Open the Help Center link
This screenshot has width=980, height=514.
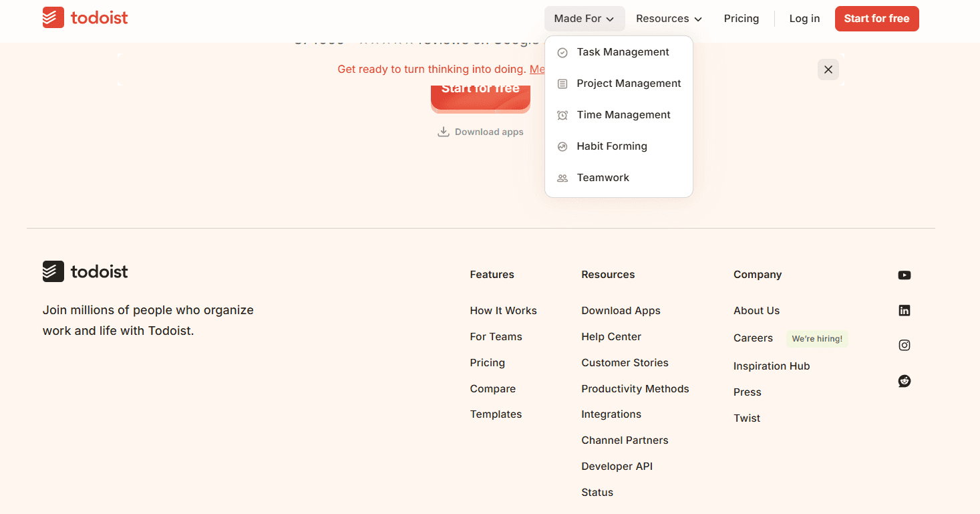coord(611,337)
